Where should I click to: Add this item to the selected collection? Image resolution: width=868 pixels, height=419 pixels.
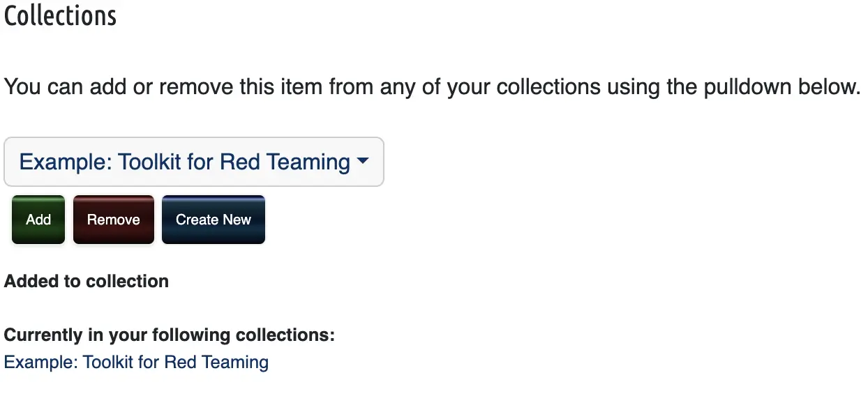click(38, 220)
